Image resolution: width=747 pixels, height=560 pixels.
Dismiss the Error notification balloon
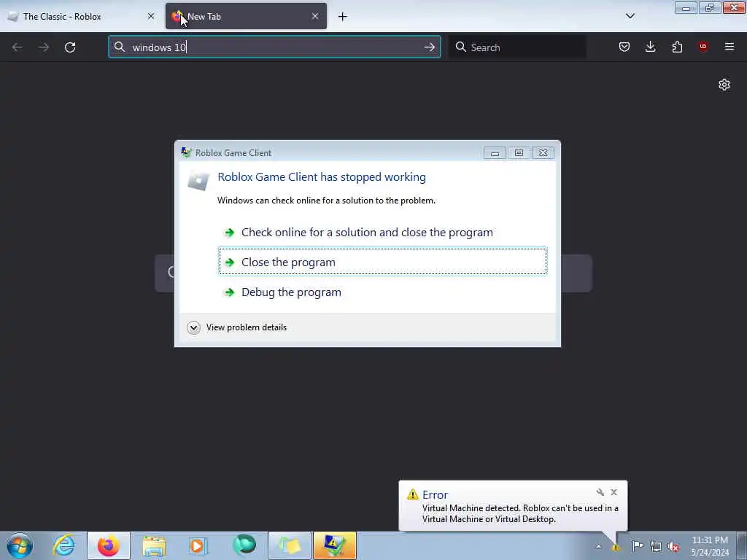point(614,492)
